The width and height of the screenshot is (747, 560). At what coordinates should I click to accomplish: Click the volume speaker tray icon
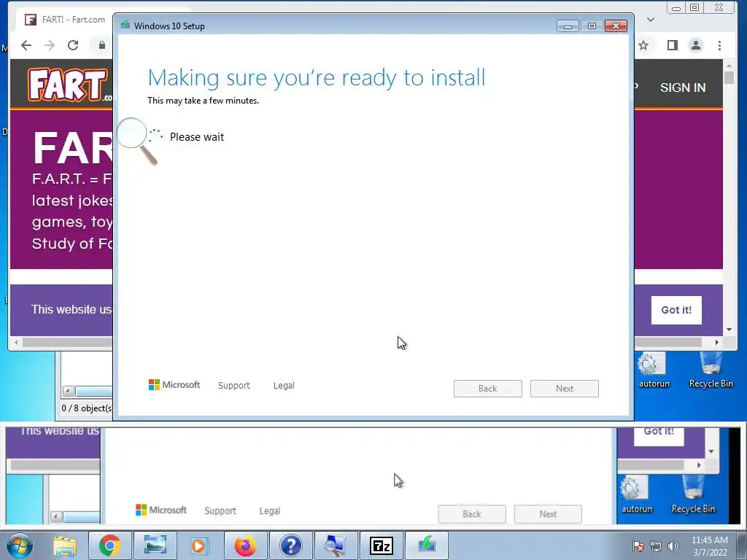[673, 546]
